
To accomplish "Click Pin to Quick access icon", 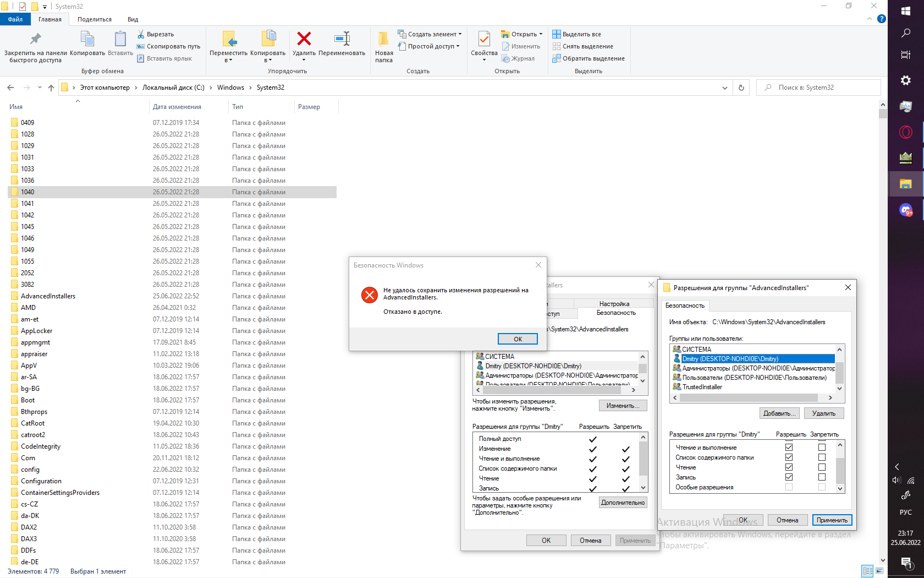I will [35, 39].
